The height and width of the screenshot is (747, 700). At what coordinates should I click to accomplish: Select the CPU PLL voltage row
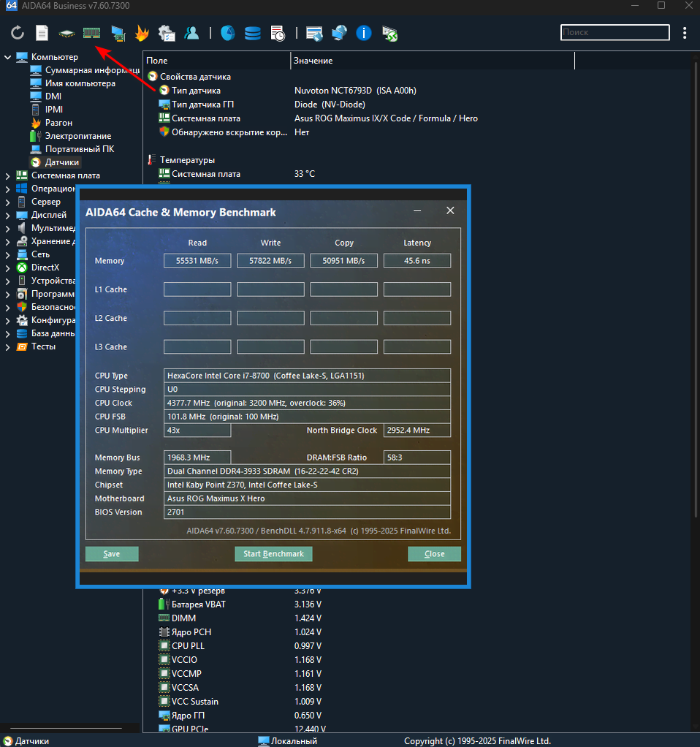(188, 646)
